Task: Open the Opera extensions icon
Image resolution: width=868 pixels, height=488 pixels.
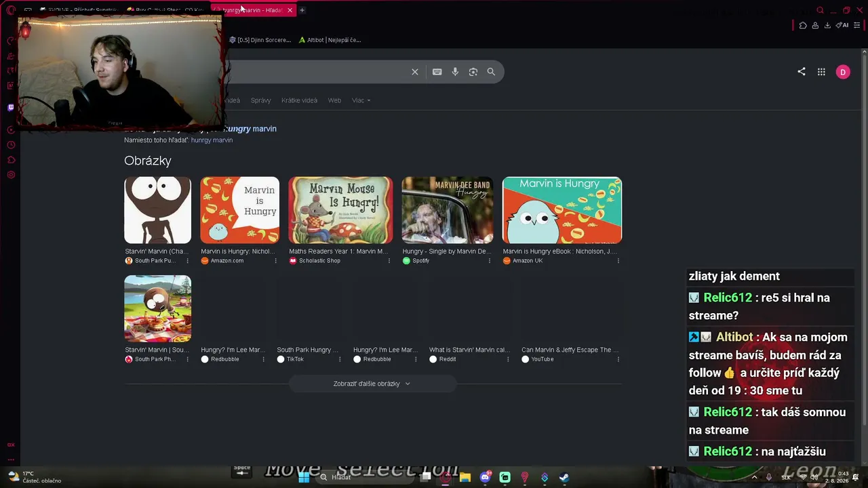Action: 803,26
